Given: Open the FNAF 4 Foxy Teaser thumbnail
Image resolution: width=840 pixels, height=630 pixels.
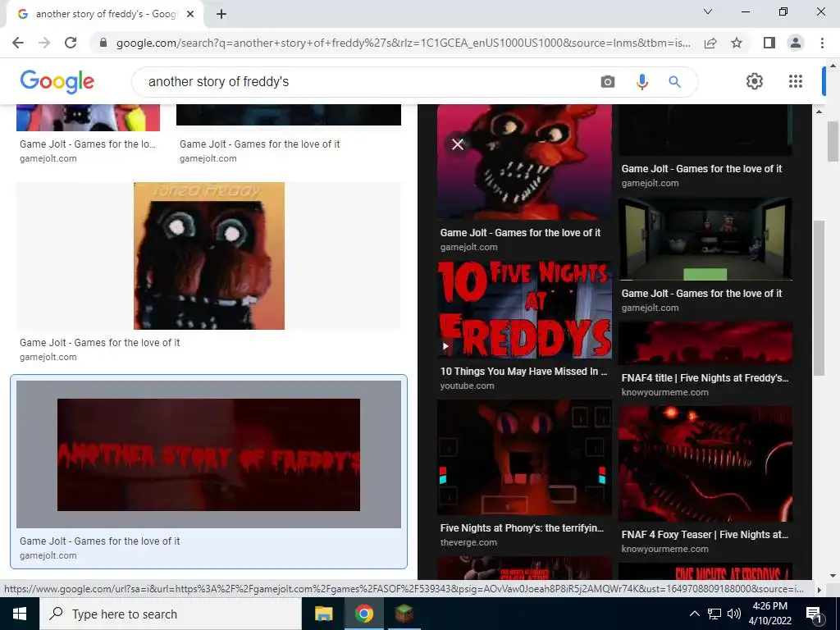Looking at the screenshot, I should (x=705, y=463).
